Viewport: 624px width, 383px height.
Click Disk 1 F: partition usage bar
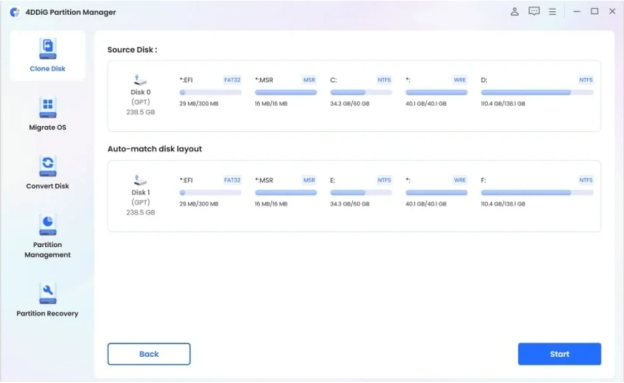click(x=537, y=193)
